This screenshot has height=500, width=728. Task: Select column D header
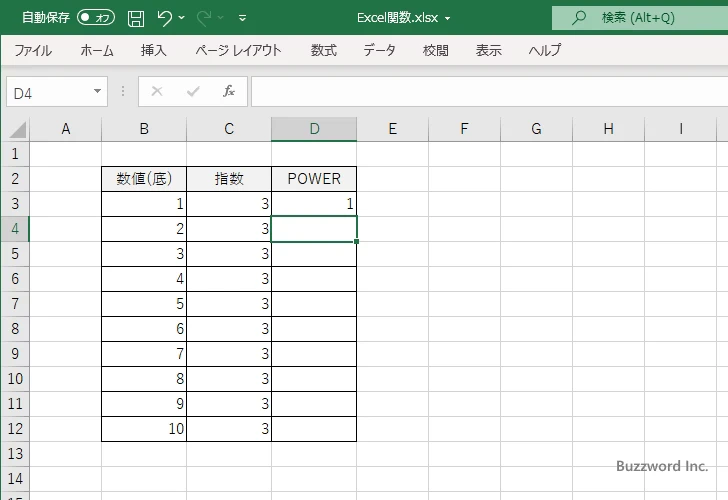314,129
